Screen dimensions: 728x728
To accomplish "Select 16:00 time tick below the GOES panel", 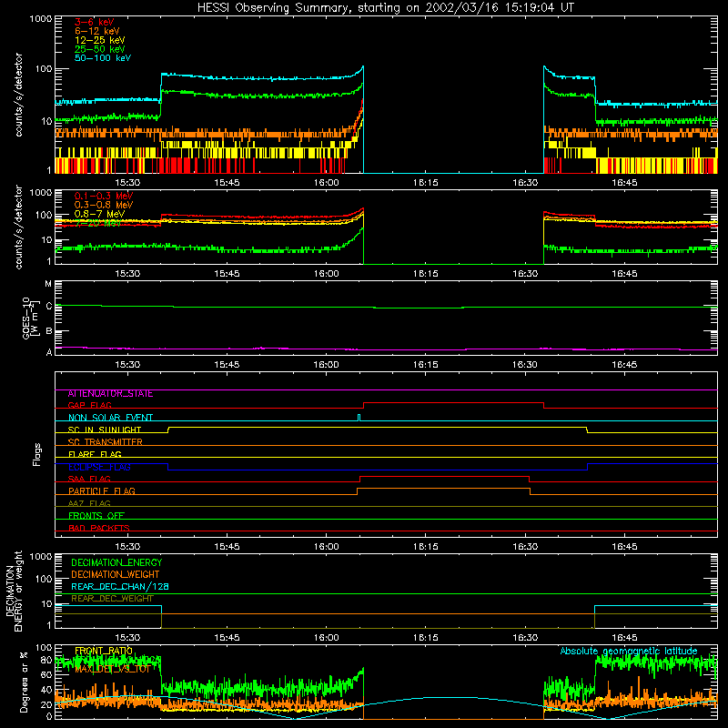I will pyautogui.click(x=326, y=365).
